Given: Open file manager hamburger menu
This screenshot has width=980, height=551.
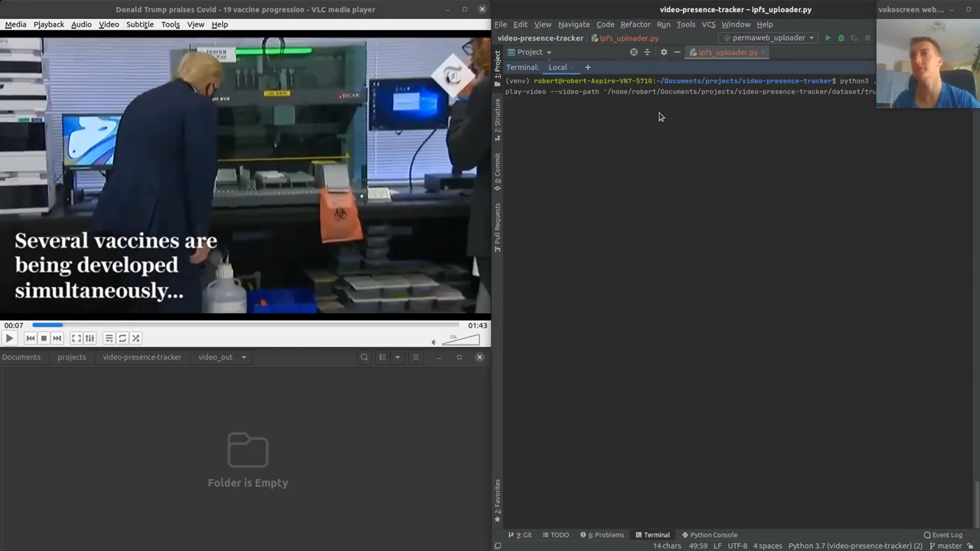Looking at the screenshot, I should tap(416, 357).
